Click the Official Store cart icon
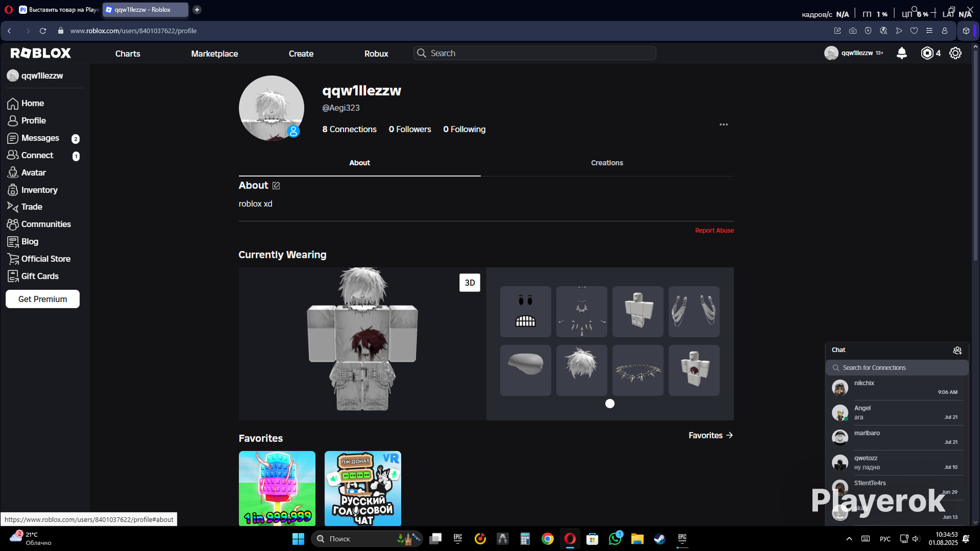 pos(13,259)
